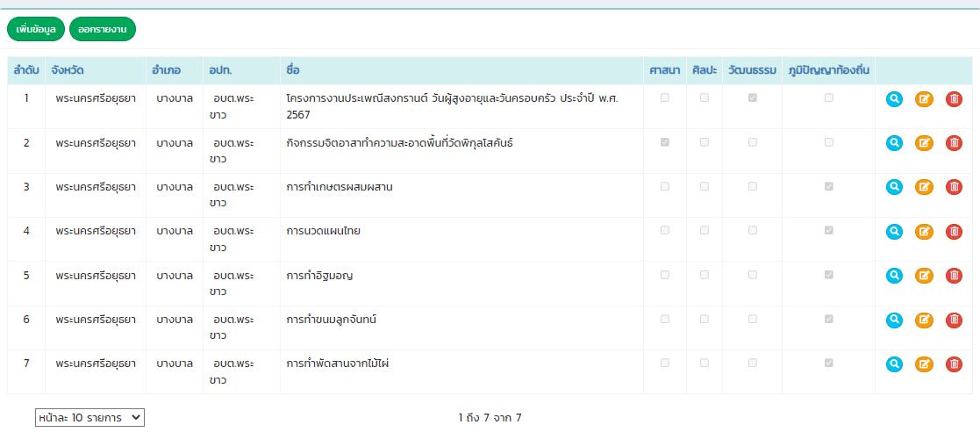Edit the การทำอิฐบอญ entry using pencil icon
Screen dimensions: 980x432
tap(924, 276)
